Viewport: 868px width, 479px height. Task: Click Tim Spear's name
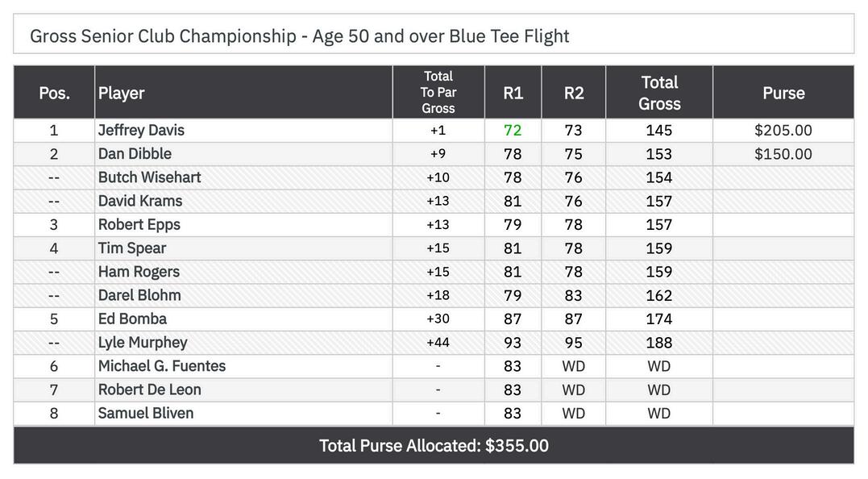point(132,248)
